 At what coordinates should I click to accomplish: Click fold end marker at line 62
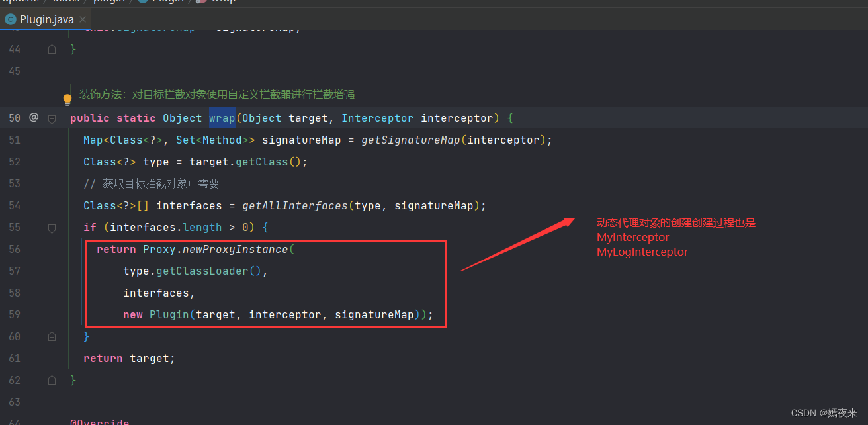tap(52, 380)
